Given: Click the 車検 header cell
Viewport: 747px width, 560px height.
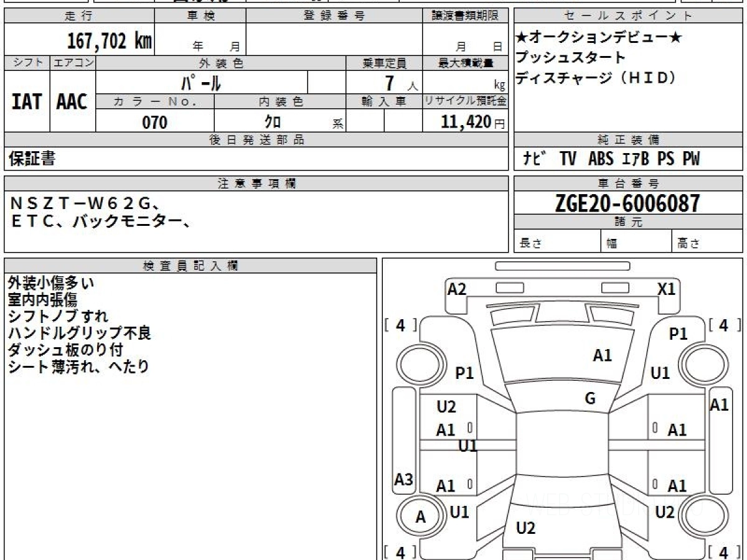Looking at the screenshot, I should tap(200, 16).
